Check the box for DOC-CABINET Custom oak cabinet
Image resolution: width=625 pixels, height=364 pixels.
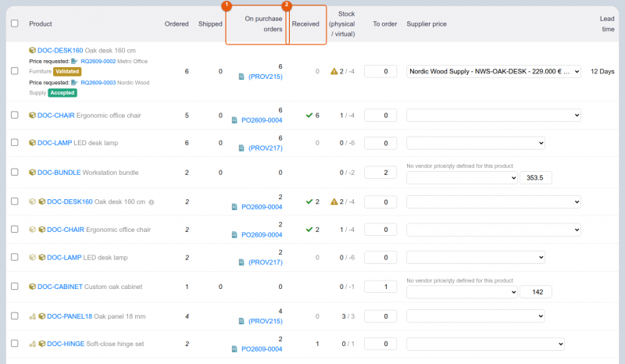[15, 286]
